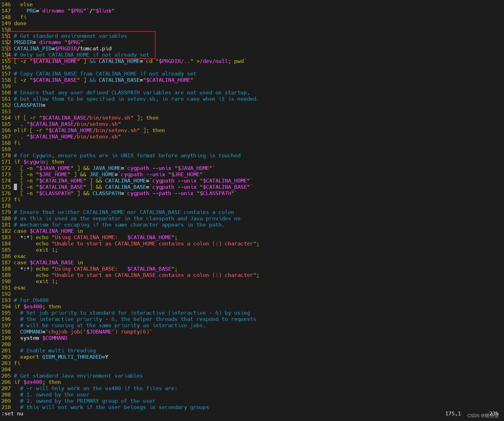Viewport: 504px width, 421px height.
Task: Click 'exit 1;' on line 185
Action: tap(47, 250)
